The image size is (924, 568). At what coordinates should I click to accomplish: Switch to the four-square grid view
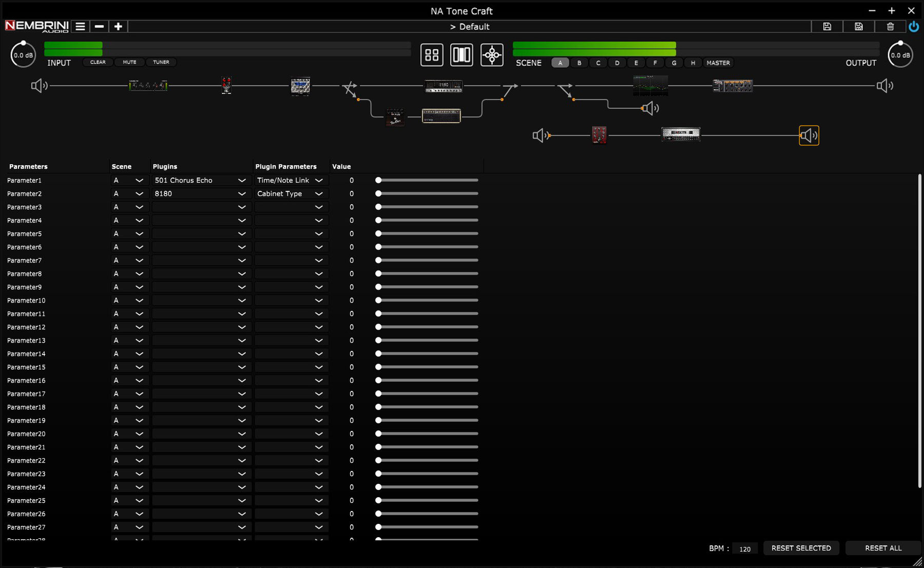click(x=432, y=55)
